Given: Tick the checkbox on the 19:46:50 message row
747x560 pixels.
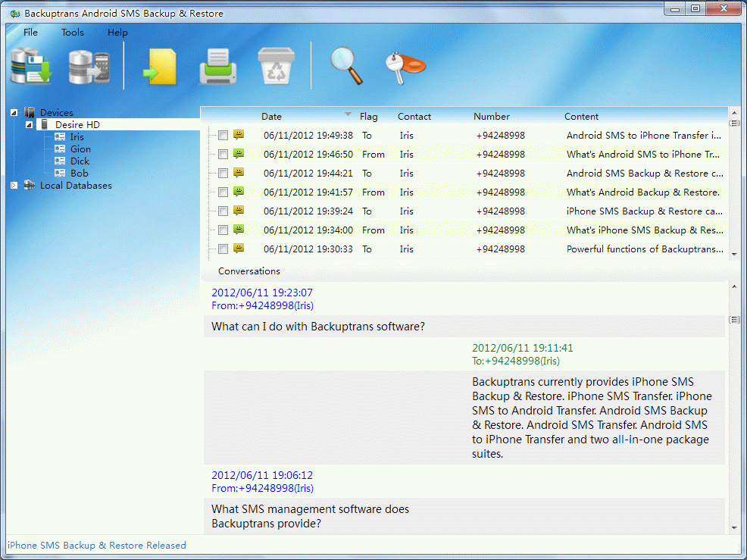Looking at the screenshot, I should (222, 154).
